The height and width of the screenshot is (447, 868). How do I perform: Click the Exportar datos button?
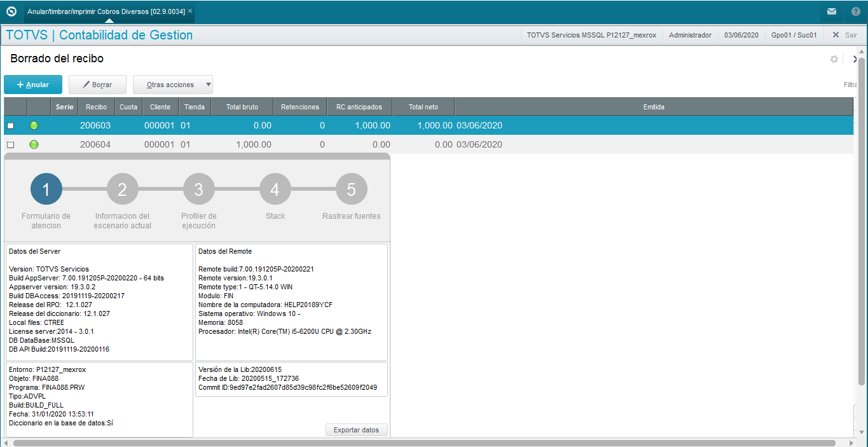(356, 430)
